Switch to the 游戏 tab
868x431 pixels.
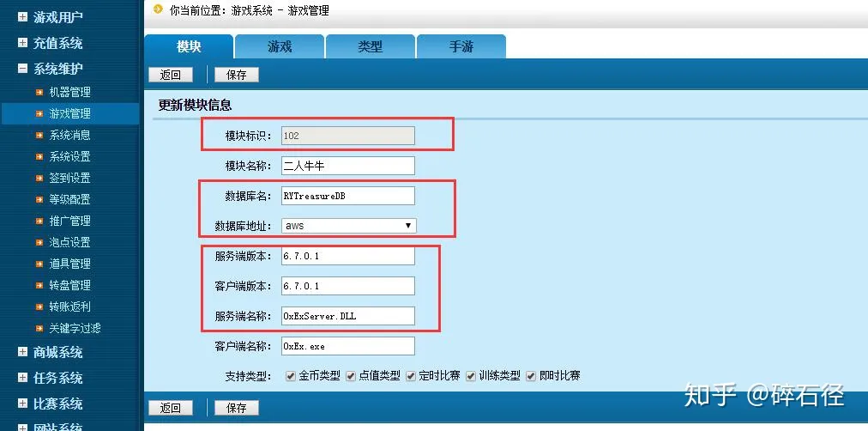(x=280, y=46)
